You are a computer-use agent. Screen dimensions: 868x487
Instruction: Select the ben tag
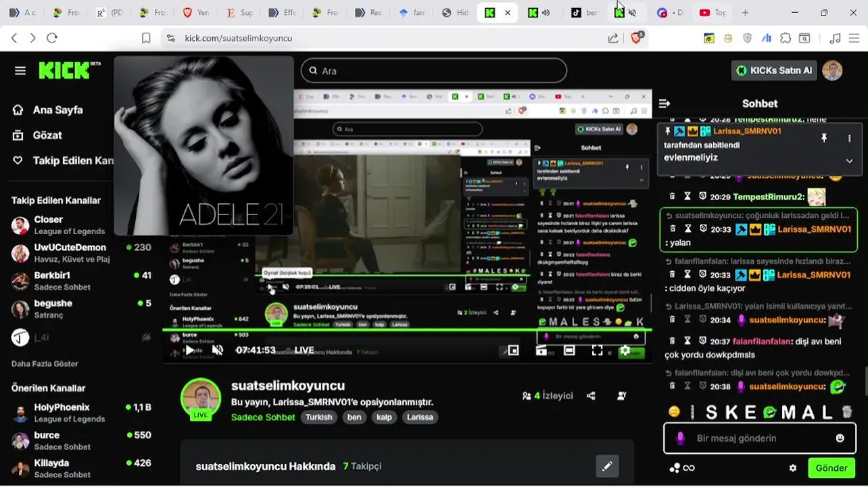354,417
